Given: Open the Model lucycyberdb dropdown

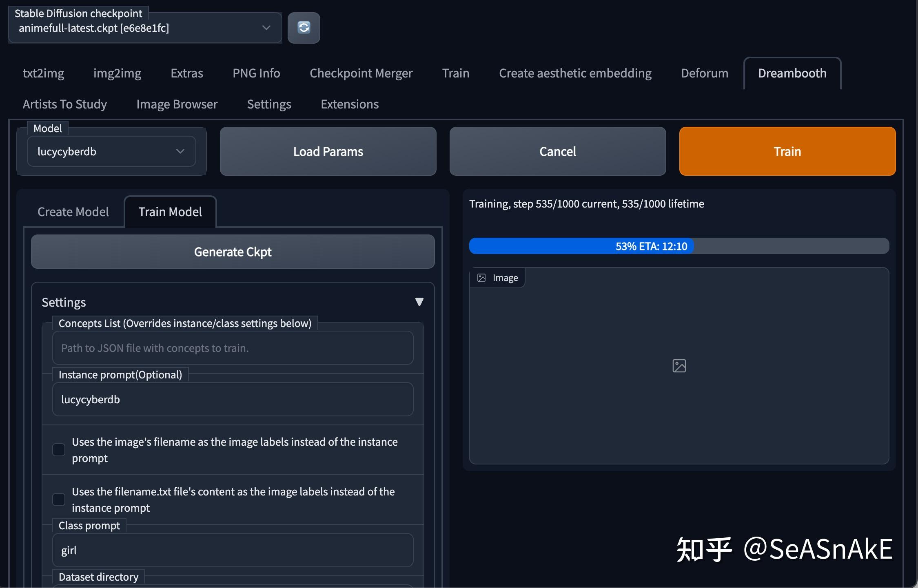Looking at the screenshot, I should tap(111, 152).
